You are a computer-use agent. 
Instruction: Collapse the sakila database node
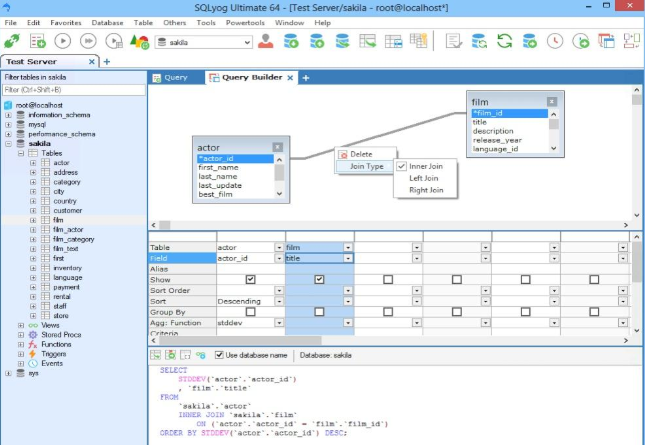tap(8, 144)
